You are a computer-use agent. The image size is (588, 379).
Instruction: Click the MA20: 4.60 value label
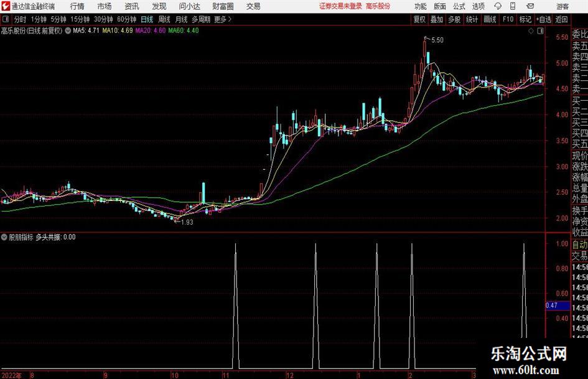(x=151, y=30)
